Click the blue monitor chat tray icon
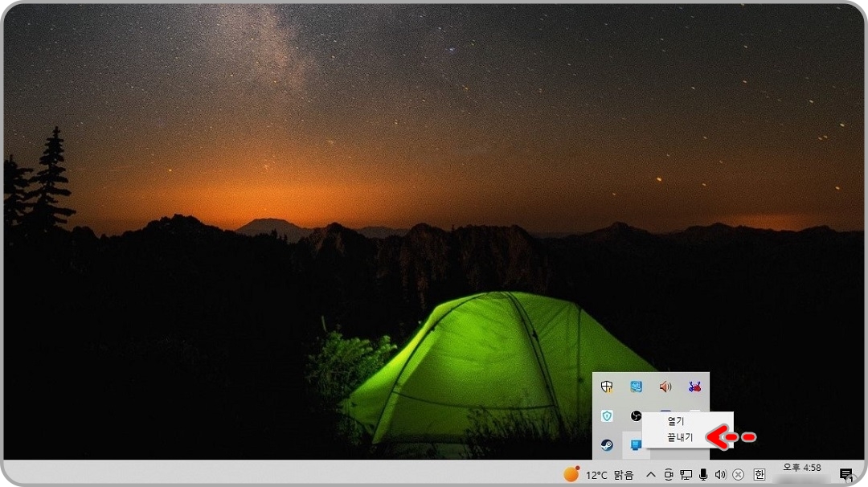 tap(636, 387)
